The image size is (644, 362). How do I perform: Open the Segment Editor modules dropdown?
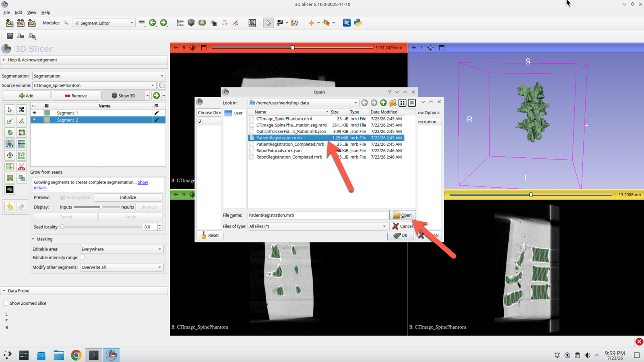click(103, 23)
